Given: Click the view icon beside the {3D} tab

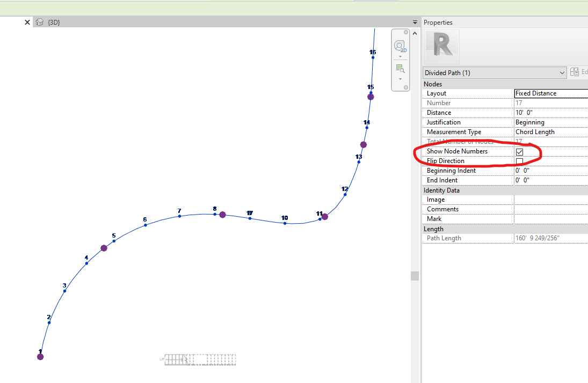Looking at the screenshot, I should click(x=38, y=22).
